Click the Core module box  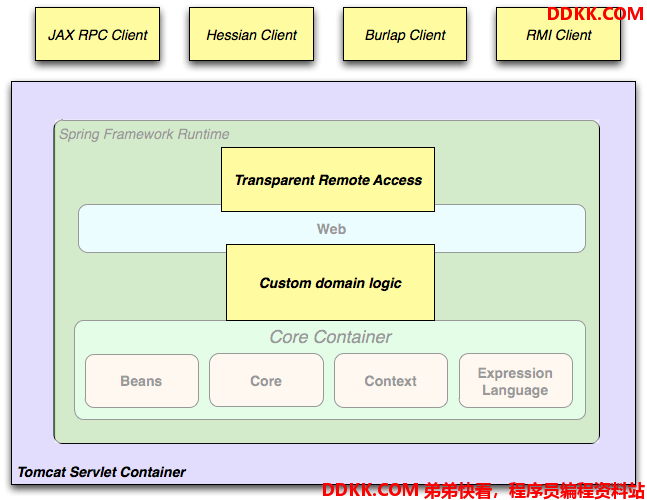[x=266, y=381]
